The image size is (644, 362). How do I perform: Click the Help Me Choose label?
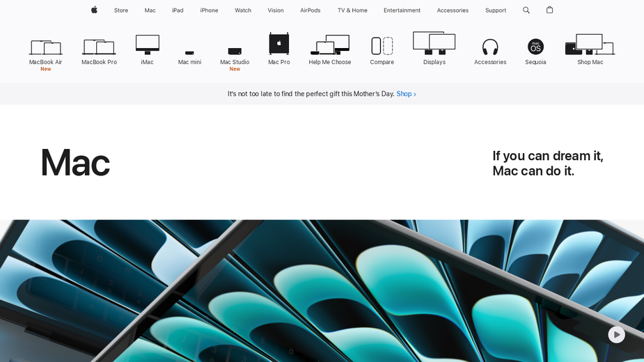(x=330, y=62)
